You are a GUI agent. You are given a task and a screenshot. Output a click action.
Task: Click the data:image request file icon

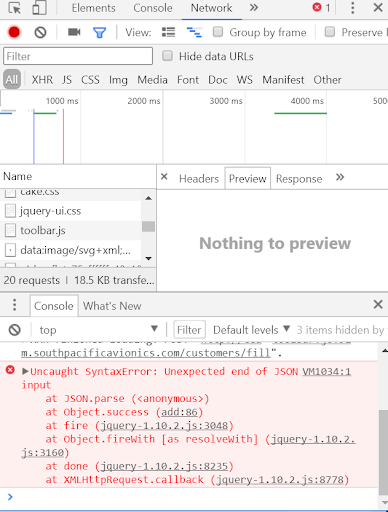[x=10, y=250]
